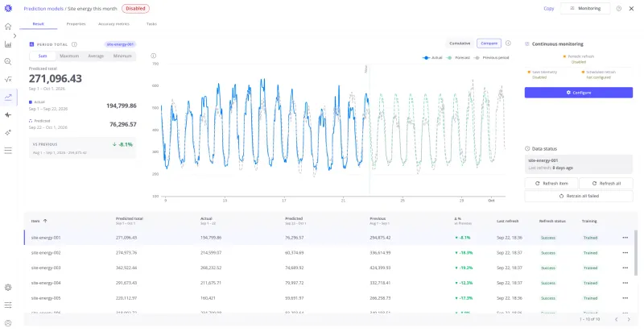Click the info icon above the chart axis
644x332 pixels.
[153, 56]
